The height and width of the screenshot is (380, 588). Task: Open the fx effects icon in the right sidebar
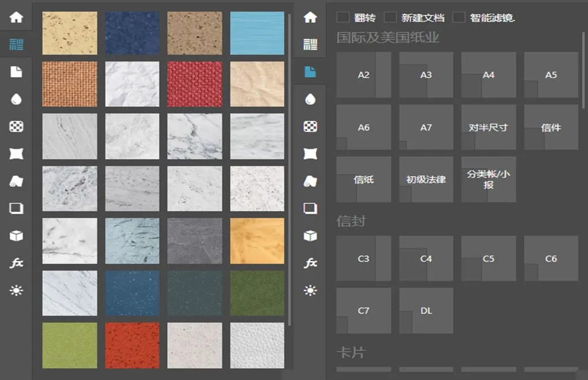[x=310, y=263]
